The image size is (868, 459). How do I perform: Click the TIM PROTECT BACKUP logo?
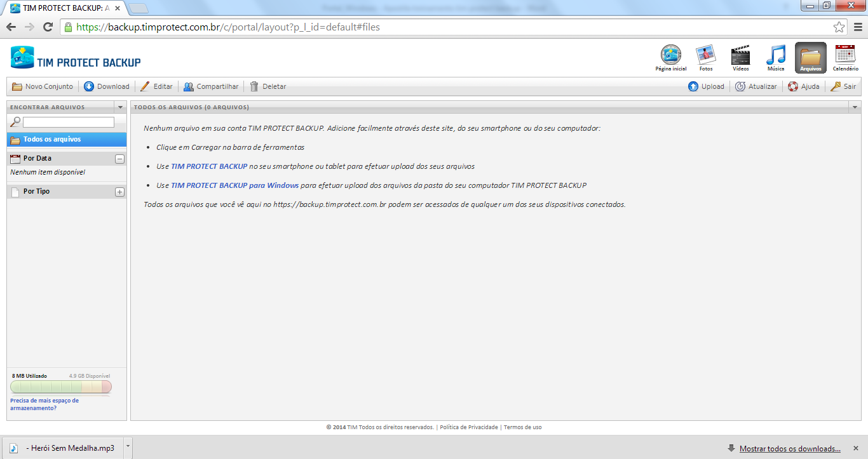(x=76, y=58)
